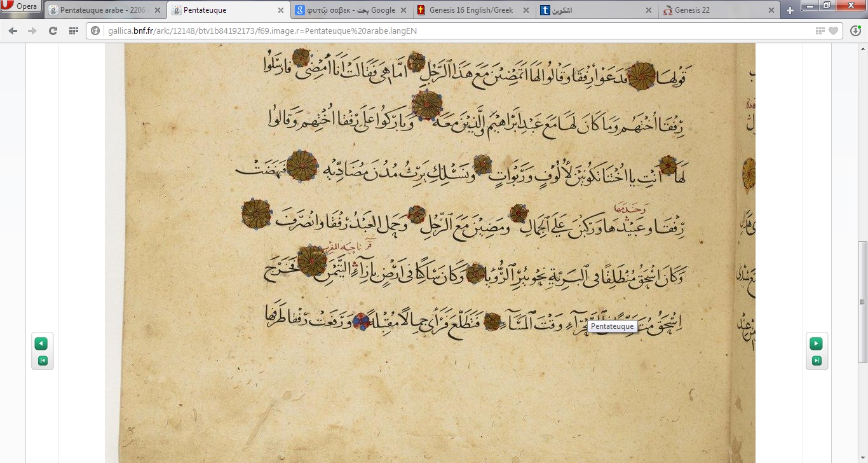Add page to bookmarks with heart icon
The image size is (868, 463).
[834, 31]
